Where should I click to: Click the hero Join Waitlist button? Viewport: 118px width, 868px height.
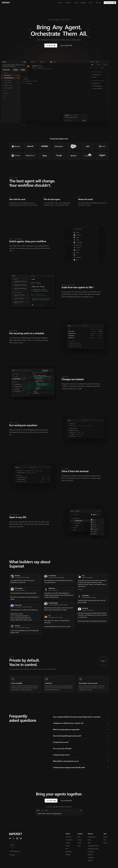pos(50,45)
